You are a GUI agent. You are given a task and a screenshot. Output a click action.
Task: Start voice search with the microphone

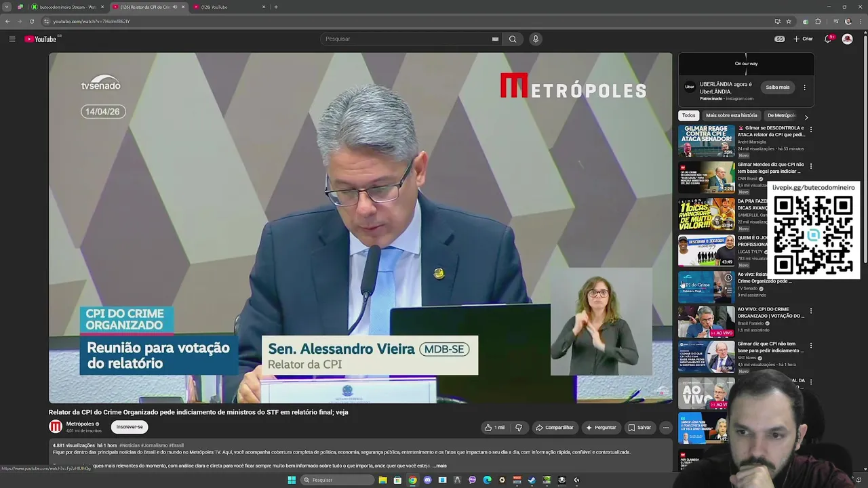pos(536,39)
